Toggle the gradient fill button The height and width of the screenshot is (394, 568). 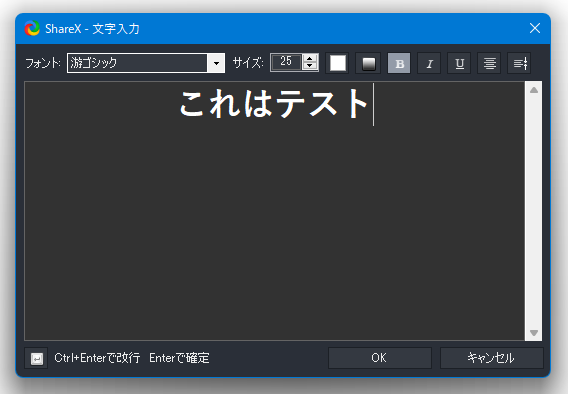coord(368,63)
